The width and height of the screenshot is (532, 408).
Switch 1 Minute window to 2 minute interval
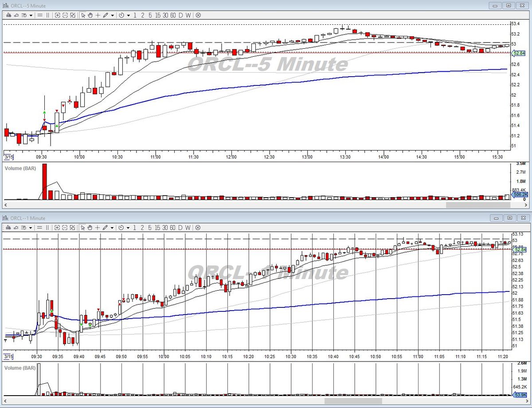[x=142, y=227]
